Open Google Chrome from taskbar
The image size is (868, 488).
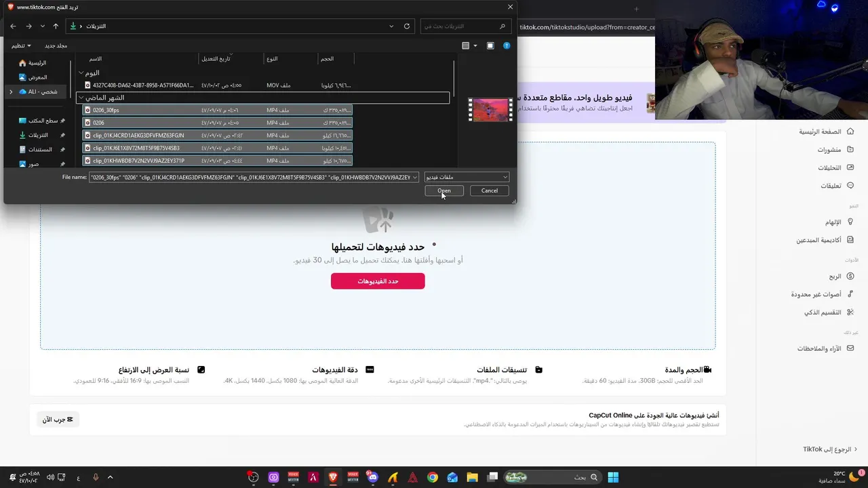coord(432,477)
